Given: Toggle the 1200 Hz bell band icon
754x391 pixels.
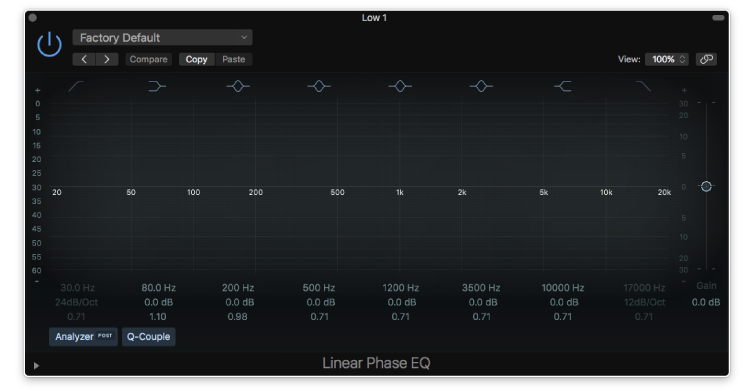Looking at the screenshot, I should click(400, 86).
